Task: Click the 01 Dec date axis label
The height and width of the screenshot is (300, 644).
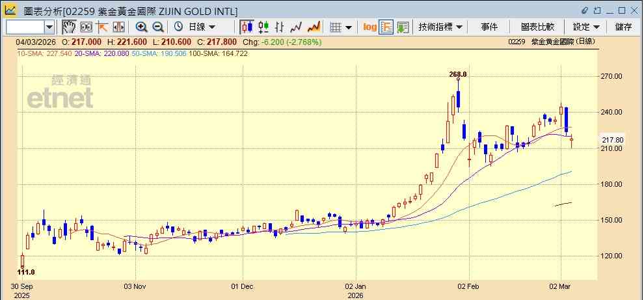Action: (243, 286)
